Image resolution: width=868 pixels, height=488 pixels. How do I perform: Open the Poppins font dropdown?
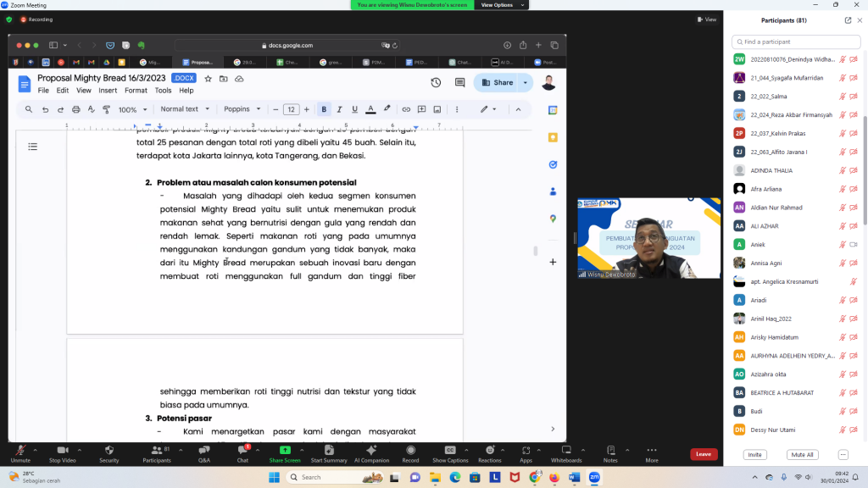[x=243, y=109]
